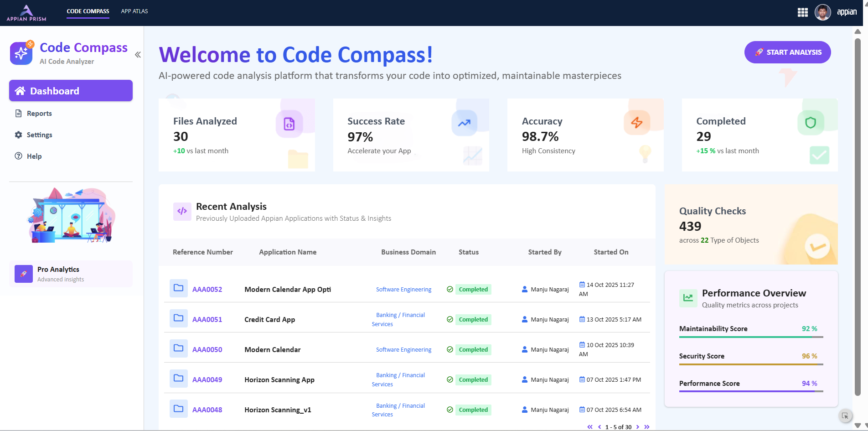Click the user profile avatar
This screenshot has height=431, width=868.
point(822,12)
